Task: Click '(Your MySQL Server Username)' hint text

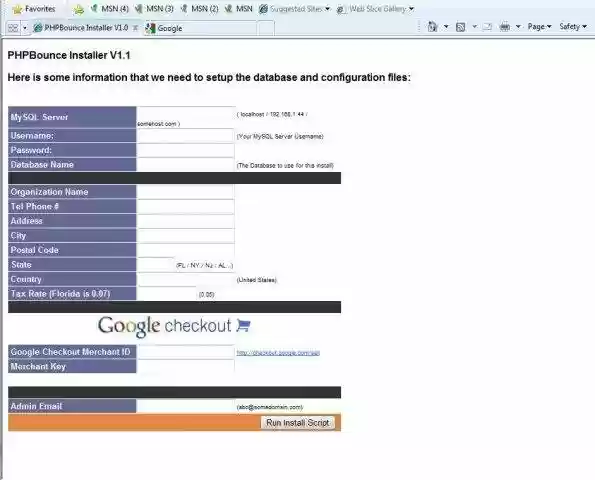Action: point(280,137)
